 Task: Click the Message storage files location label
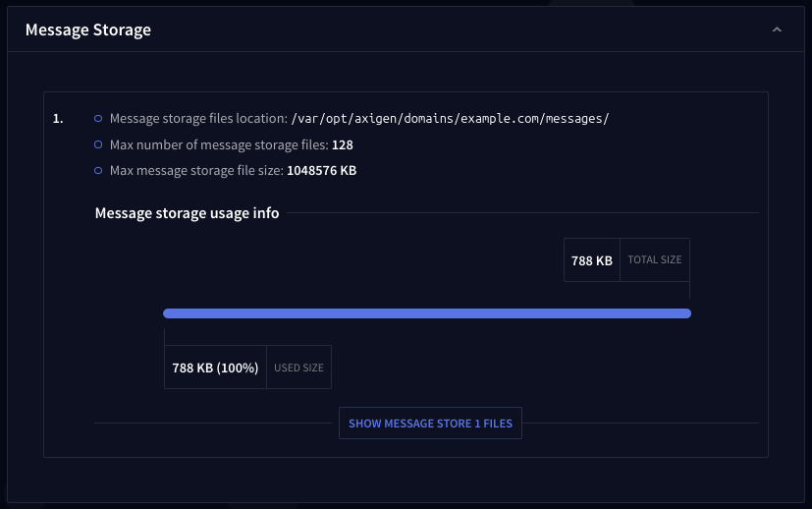click(x=198, y=119)
